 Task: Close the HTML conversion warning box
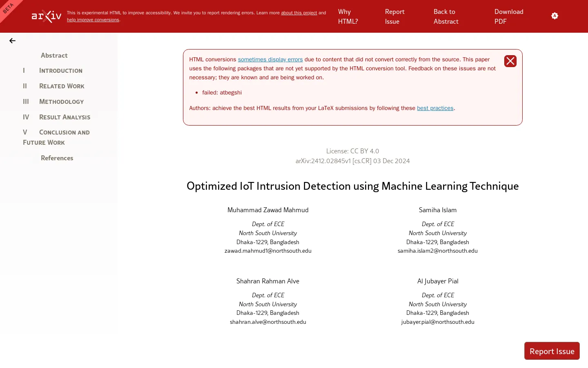pyautogui.click(x=510, y=61)
